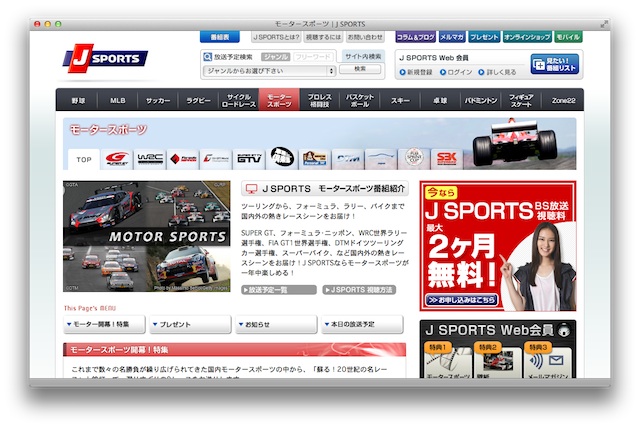Screen dimensions: 640x428
Task: Open the サイクルロードレース category
Action: point(239,100)
